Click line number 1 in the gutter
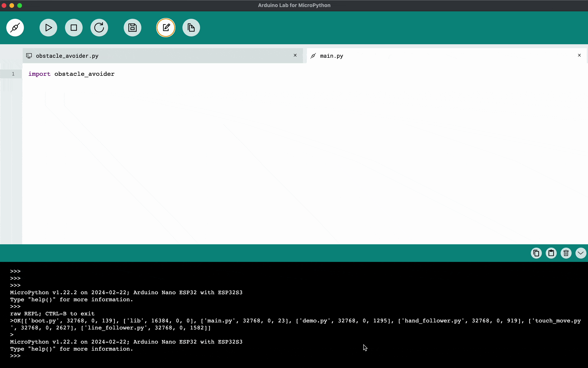The image size is (588, 368). pos(13,74)
